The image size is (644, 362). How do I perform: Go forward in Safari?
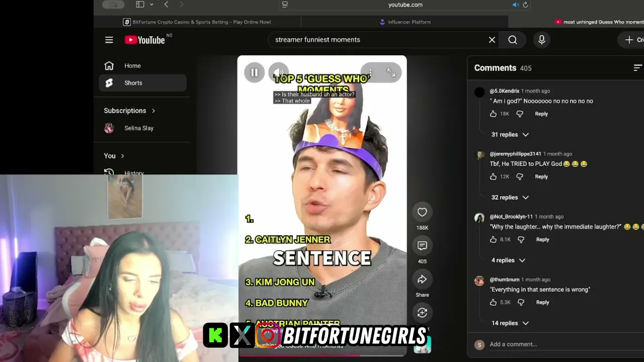pos(181,5)
